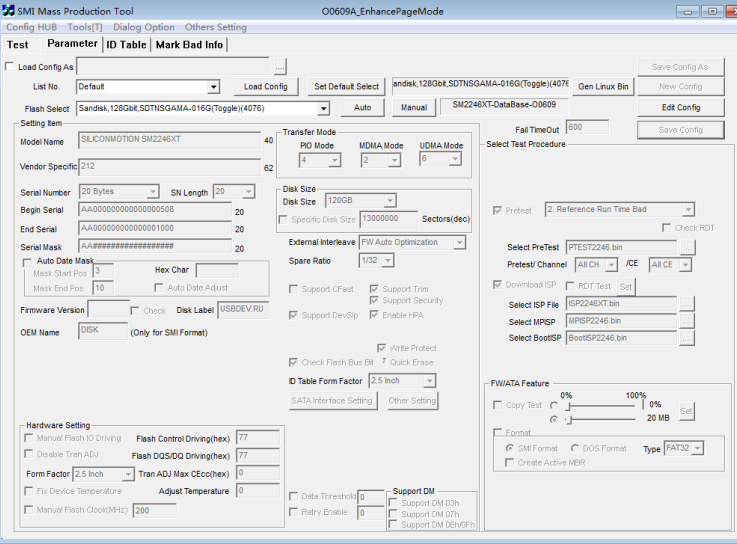Viewport: 737px width, 544px height.
Task: Click the Begin Serial input field
Action: click(x=155, y=210)
